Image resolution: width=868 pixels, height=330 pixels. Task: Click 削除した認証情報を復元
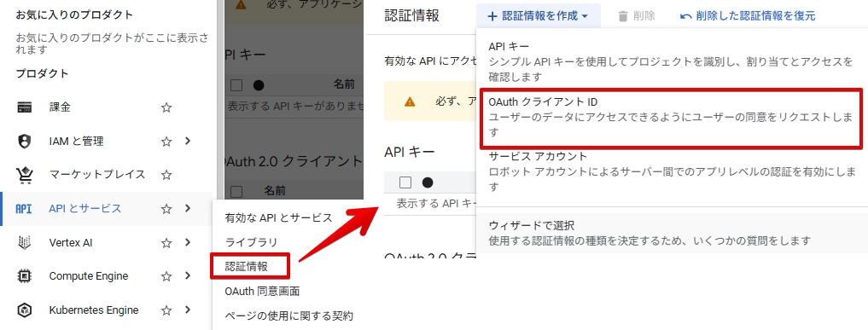[748, 16]
